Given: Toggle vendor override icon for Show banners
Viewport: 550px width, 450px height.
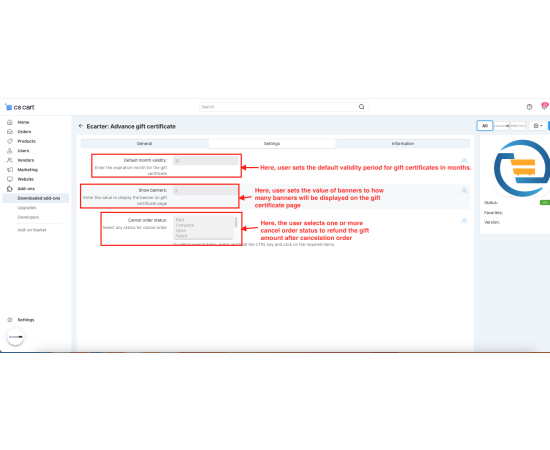Looking at the screenshot, I should click(x=464, y=190).
